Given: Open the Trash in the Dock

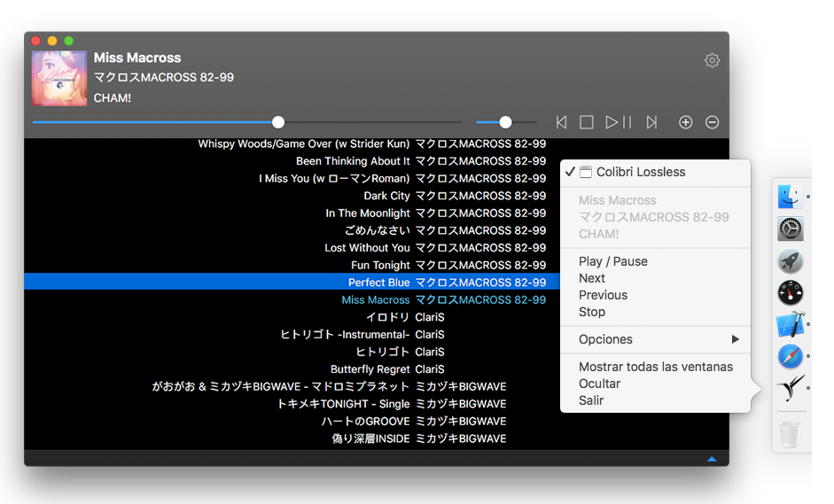Looking at the screenshot, I should pyautogui.click(x=791, y=434).
